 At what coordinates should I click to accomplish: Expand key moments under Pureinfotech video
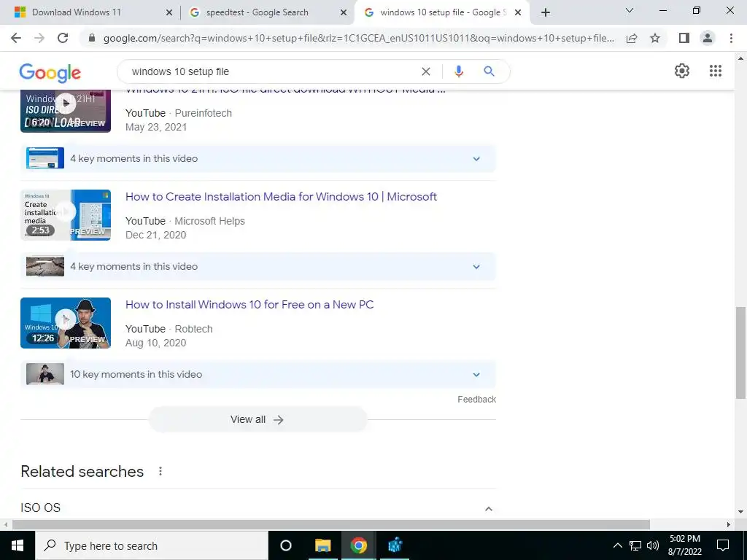pyautogui.click(x=258, y=158)
